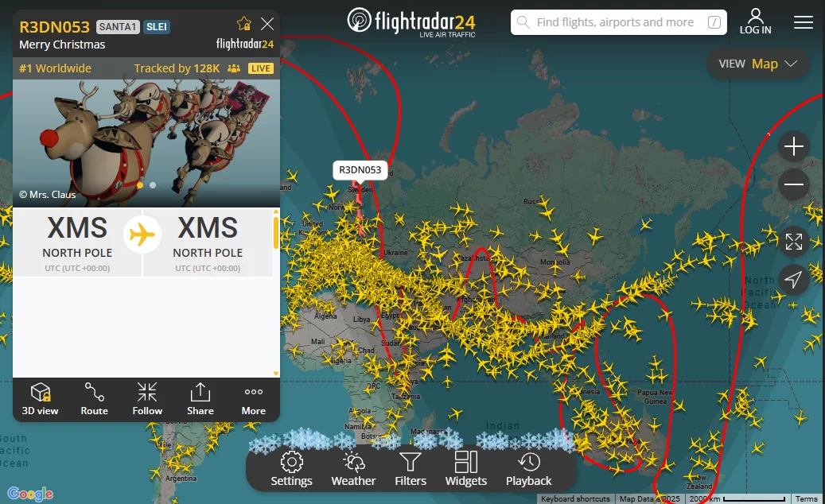Zoom out of the map

(794, 184)
